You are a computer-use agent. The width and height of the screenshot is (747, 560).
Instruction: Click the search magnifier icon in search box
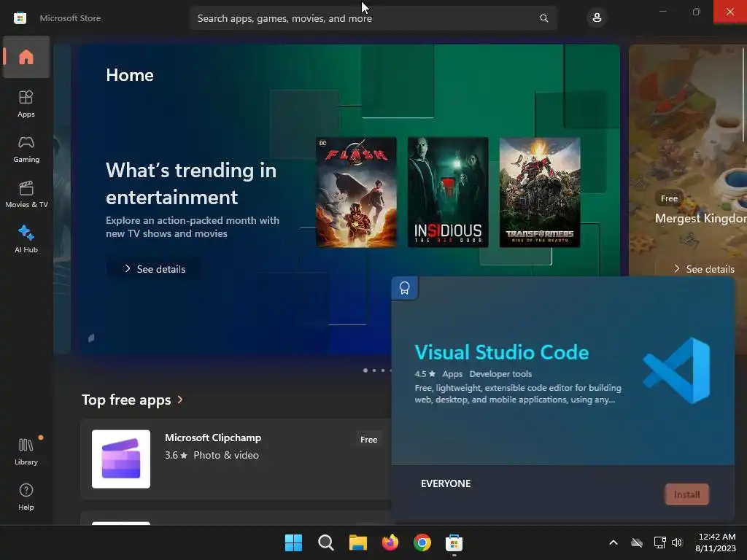coord(543,18)
